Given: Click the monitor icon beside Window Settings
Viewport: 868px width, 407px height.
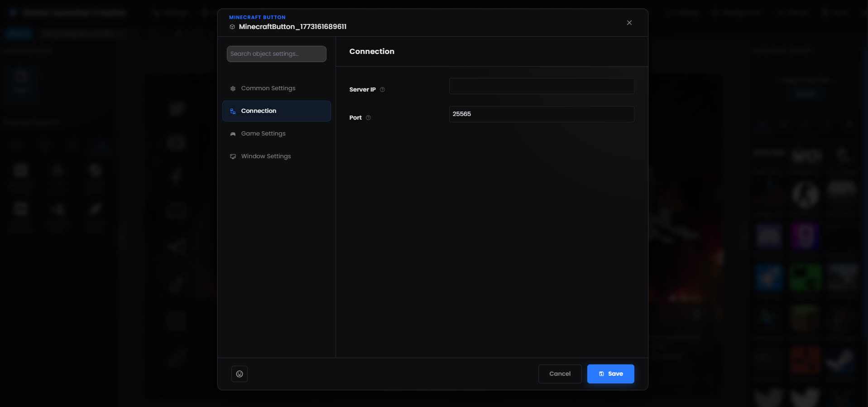Looking at the screenshot, I should tap(233, 156).
